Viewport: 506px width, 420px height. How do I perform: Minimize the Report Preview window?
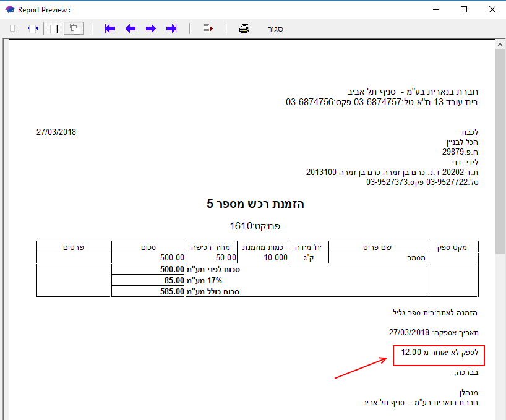pos(436,10)
